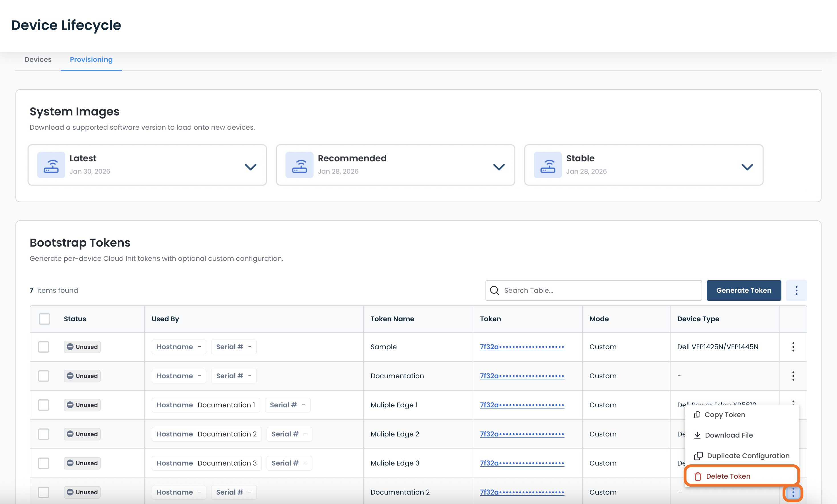Select the checkbox for the Documentation token row
This screenshot has height=504, width=837.
click(x=43, y=376)
